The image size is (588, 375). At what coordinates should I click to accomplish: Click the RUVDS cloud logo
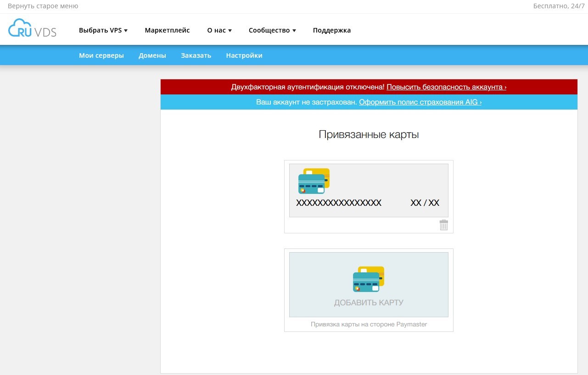32,28
